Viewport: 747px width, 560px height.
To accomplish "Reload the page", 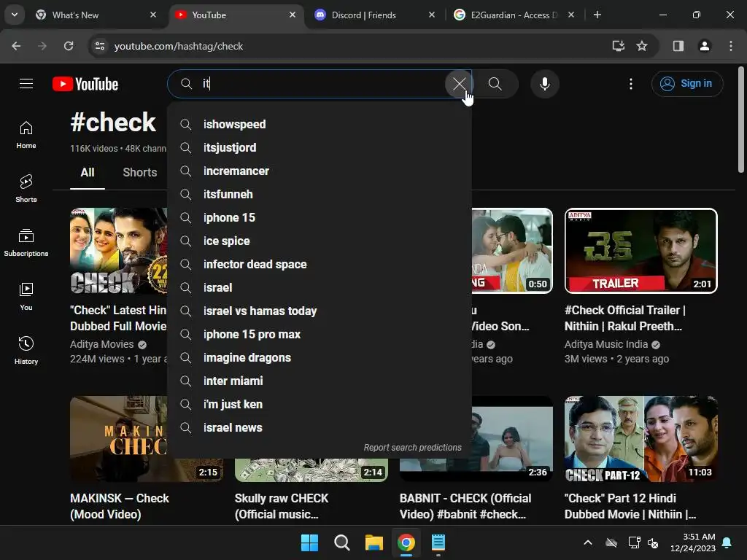I will (69, 46).
